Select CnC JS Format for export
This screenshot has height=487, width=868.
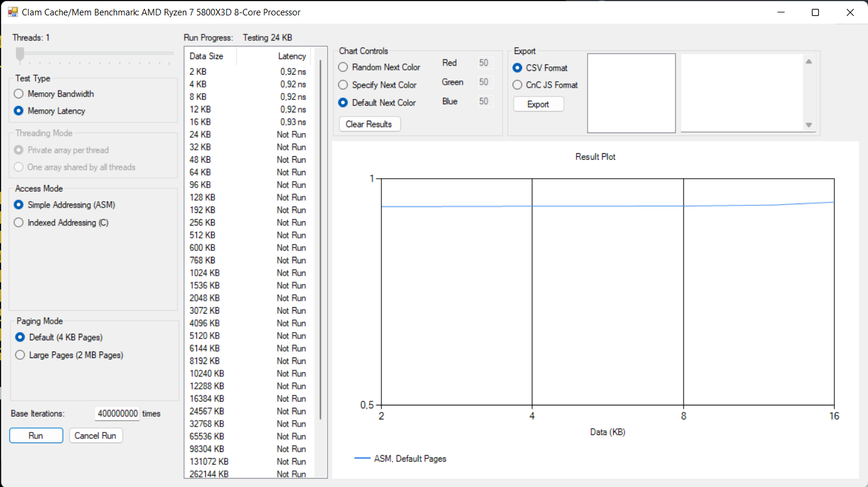546,85
